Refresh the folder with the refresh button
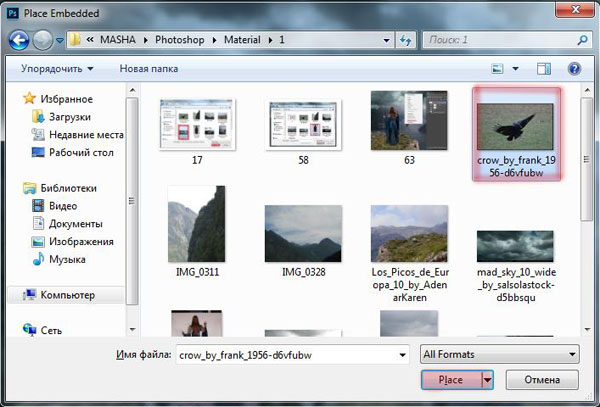This screenshot has height=407, width=600. pos(405,40)
